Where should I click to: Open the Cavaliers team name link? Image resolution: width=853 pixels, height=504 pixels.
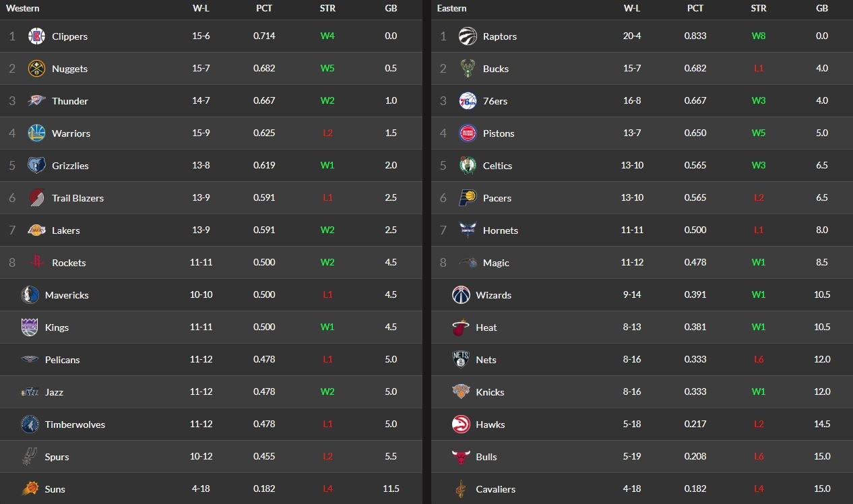(495, 489)
